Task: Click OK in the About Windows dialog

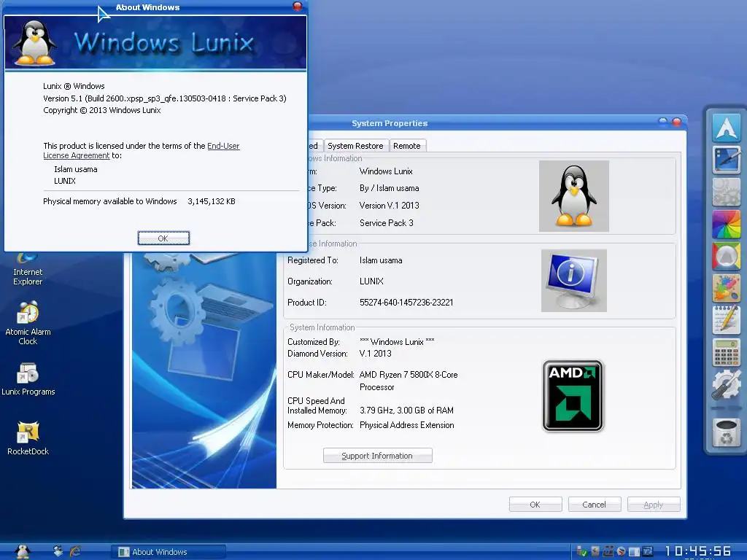Action: [163, 238]
